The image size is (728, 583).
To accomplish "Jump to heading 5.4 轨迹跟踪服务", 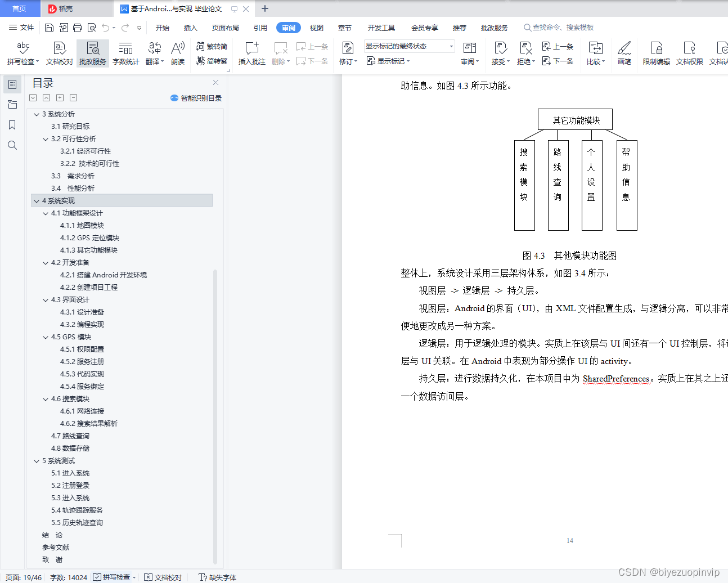I will click(77, 510).
